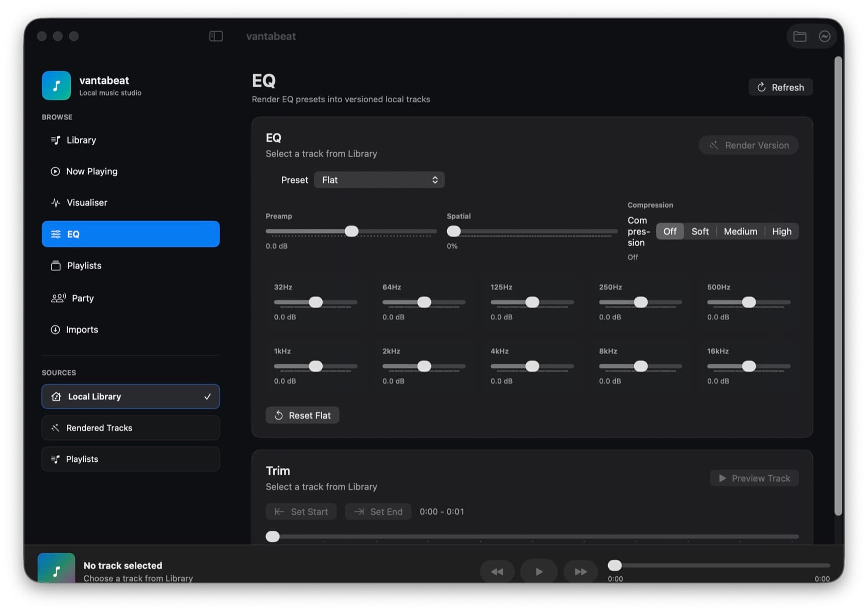The width and height of the screenshot is (868, 612).
Task: Click the Preamp slider handle
Action: click(x=351, y=231)
